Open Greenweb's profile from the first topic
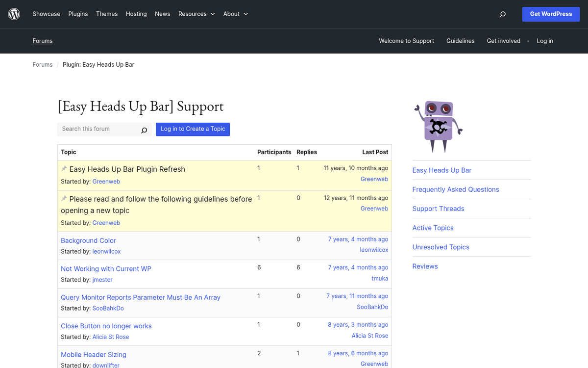This screenshot has height=368, width=588. coord(106,181)
